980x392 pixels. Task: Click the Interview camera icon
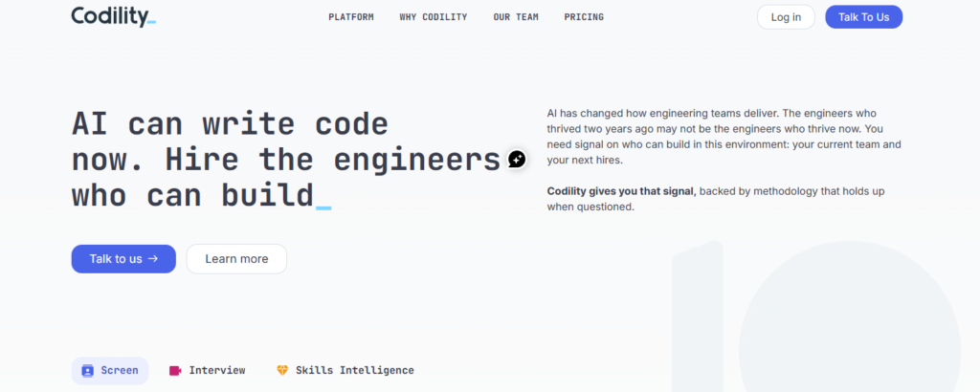click(x=175, y=370)
